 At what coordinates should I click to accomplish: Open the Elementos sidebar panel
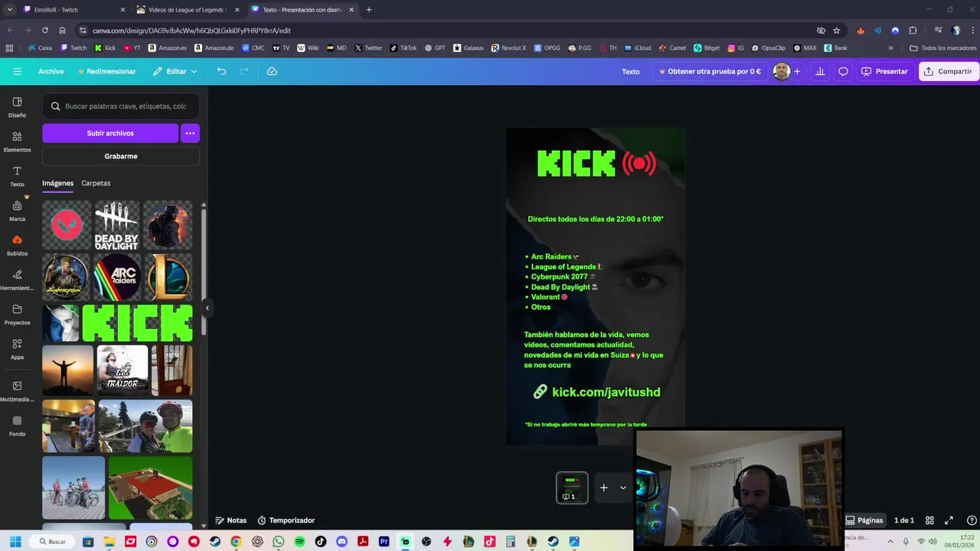click(17, 142)
